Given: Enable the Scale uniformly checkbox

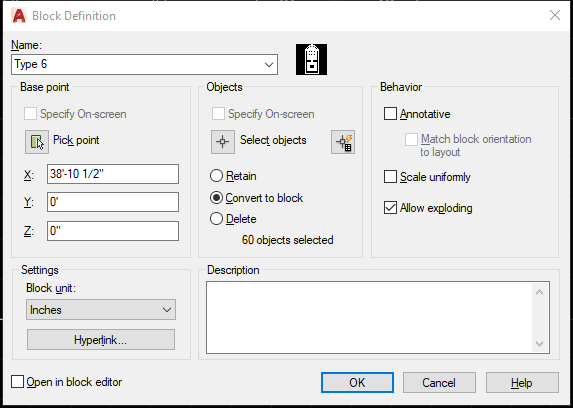Looking at the screenshot, I should pos(390,177).
